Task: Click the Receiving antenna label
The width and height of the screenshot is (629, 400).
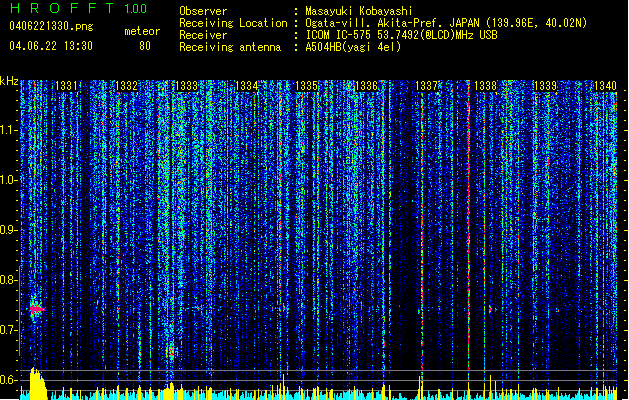Action: pos(230,47)
